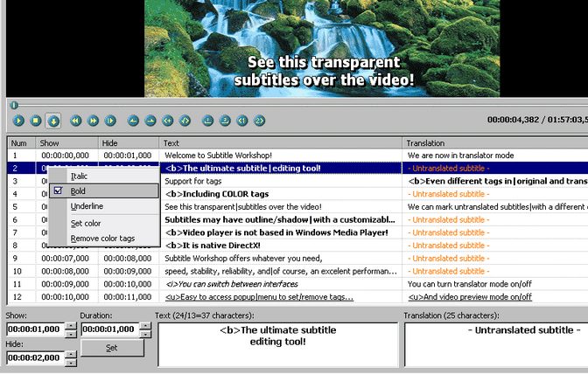Click the sync point 1 icon with an underline
The height and width of the screenshot is (374, 588).
click(207, 121)
